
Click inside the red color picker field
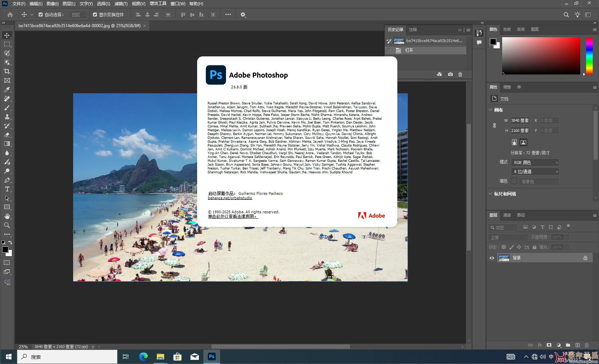click(x=541, y=56)
